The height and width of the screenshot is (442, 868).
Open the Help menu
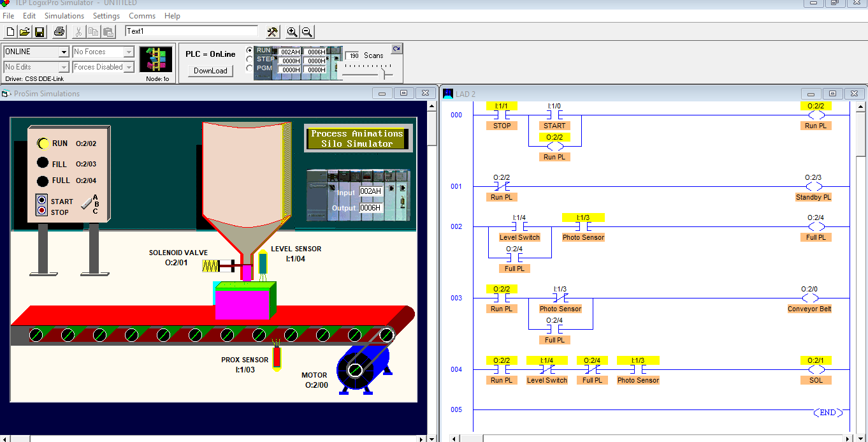pyautogui.click(x=173, y=15)
